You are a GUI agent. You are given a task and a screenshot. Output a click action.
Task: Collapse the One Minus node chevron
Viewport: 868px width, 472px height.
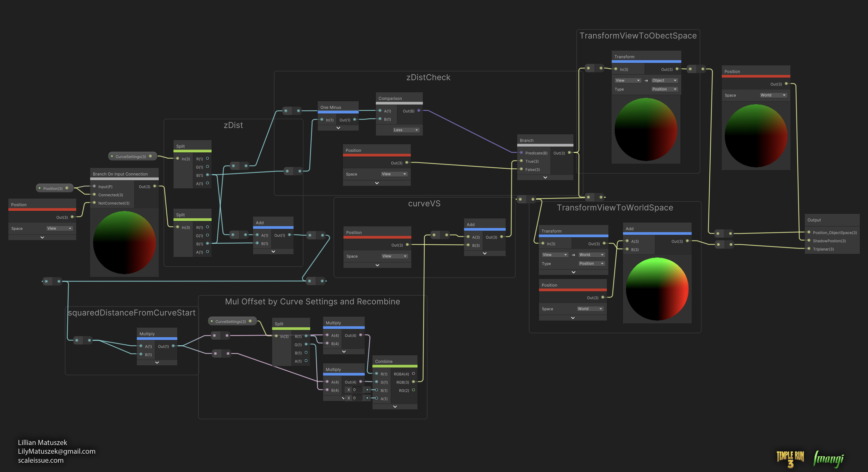tap(338, 128)
